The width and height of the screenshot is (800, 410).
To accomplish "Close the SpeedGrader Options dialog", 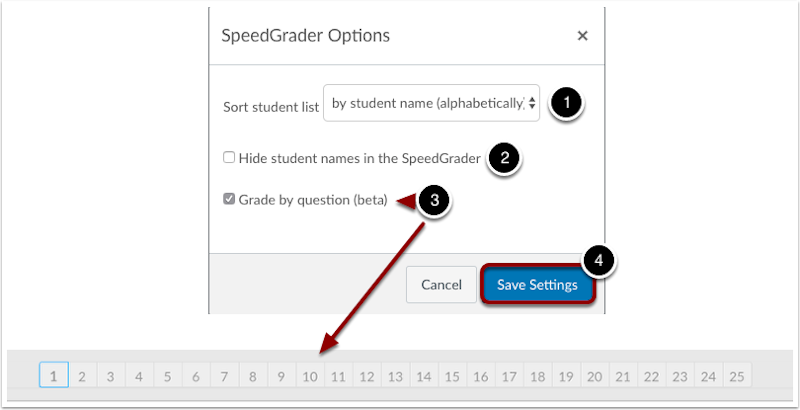I will 582,36.
